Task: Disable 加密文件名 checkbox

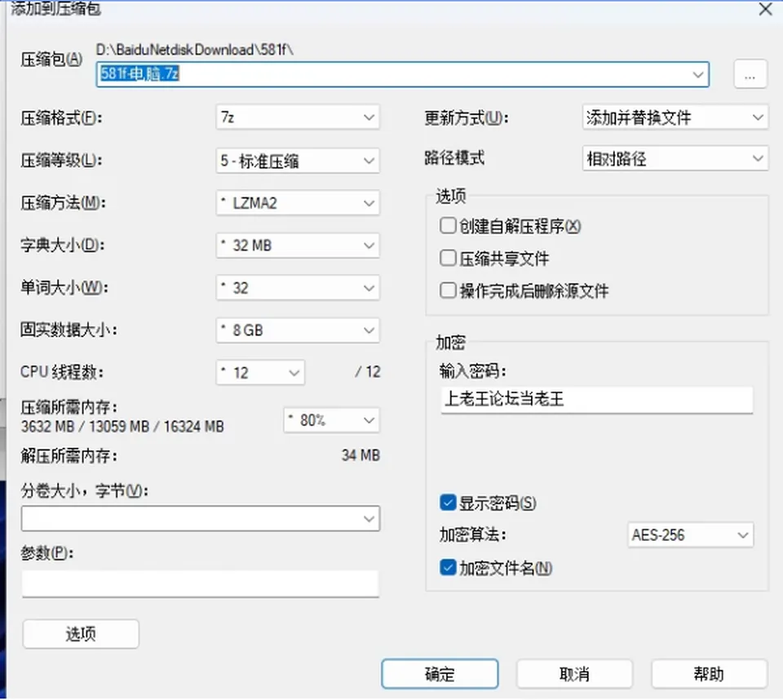Action: click(x=448, y=568)
